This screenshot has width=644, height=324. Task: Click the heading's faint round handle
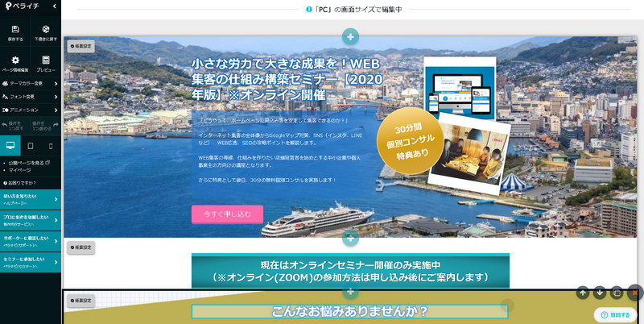click(x=508, y=305)
